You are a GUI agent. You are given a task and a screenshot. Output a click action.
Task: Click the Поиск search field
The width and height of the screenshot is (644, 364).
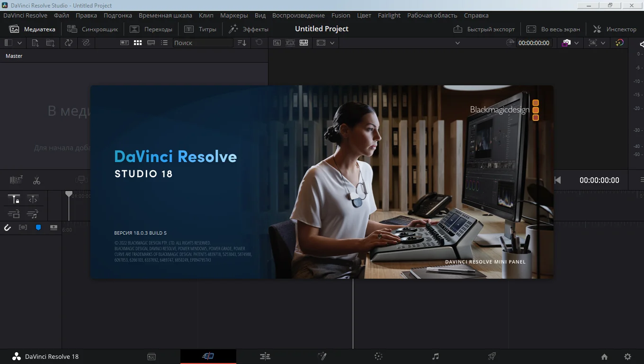pos(203,43)
